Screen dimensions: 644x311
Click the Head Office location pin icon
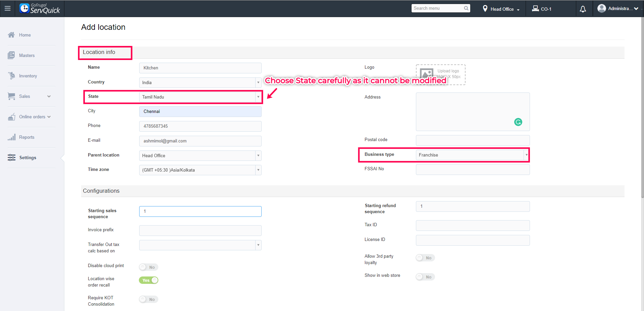point(485,8)
